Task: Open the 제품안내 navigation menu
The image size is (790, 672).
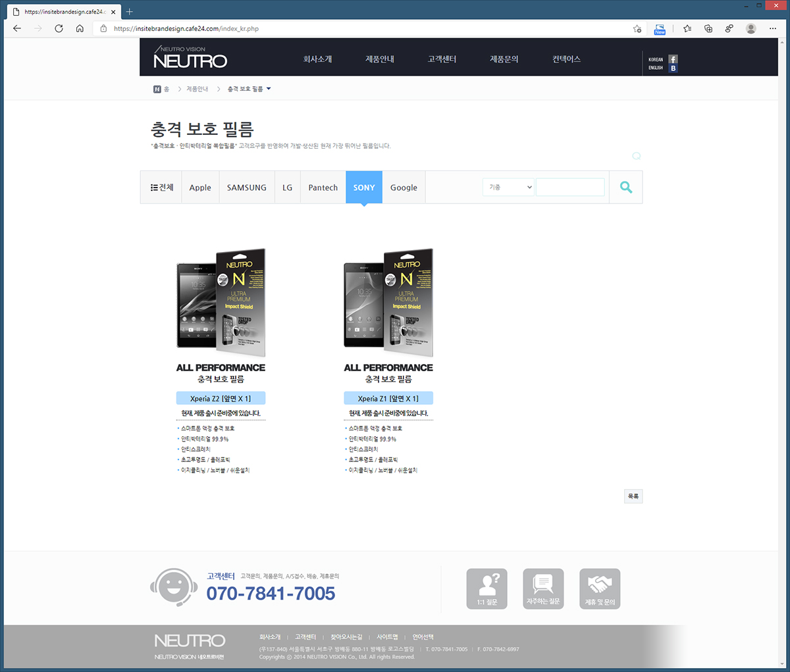Action: [x=380, y=59]
